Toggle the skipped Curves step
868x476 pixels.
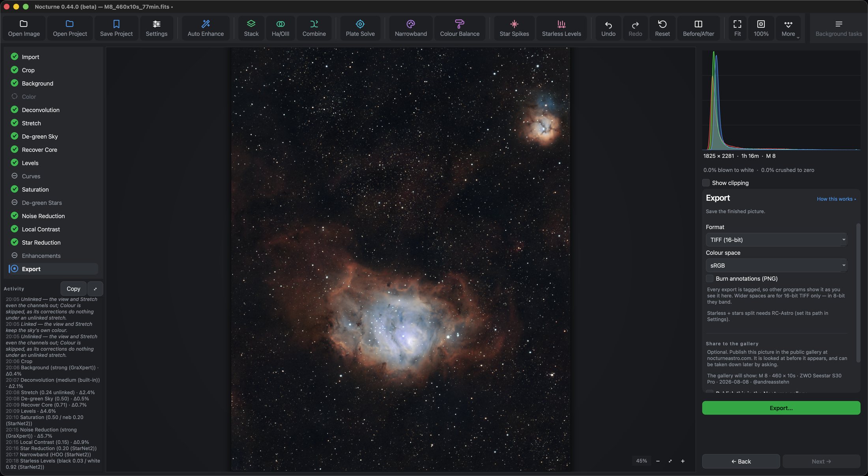15,176
